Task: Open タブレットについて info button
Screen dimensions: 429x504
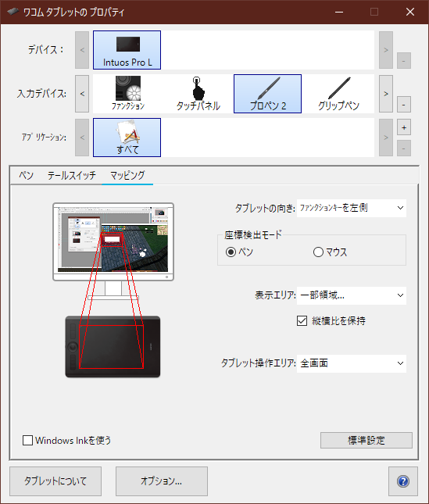Action: tap(55, 481)
